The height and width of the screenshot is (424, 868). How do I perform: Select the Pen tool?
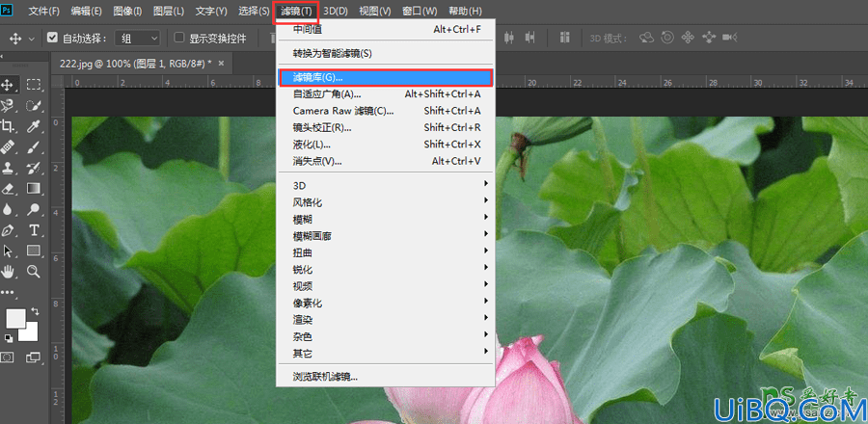[8, 230]
